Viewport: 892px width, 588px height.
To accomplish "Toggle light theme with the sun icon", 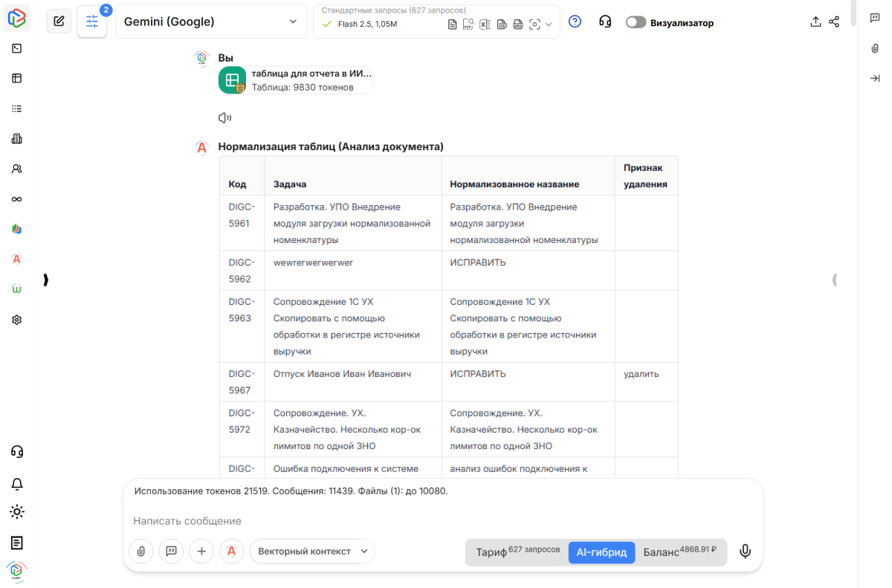I will 17,511.
